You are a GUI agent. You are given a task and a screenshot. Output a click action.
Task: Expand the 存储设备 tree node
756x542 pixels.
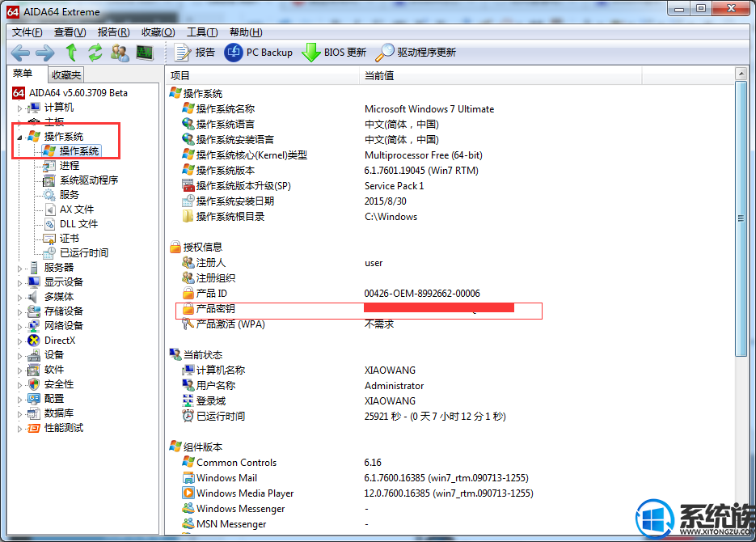point(19,312)
